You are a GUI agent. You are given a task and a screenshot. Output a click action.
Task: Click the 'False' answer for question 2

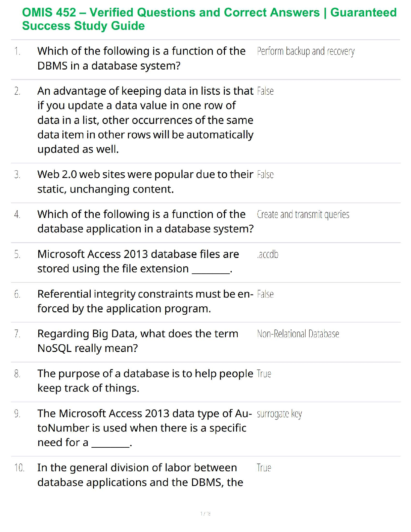click(265, 91)
